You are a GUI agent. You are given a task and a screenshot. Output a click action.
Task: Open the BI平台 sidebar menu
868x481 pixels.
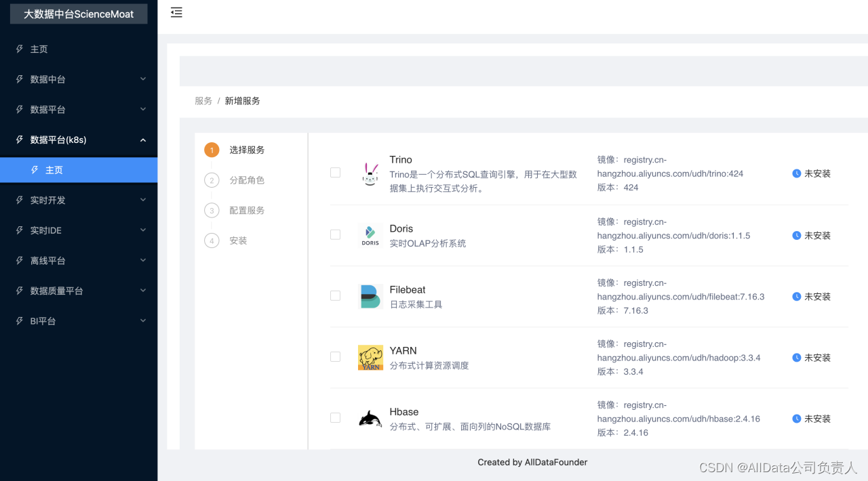coord(79,321)
